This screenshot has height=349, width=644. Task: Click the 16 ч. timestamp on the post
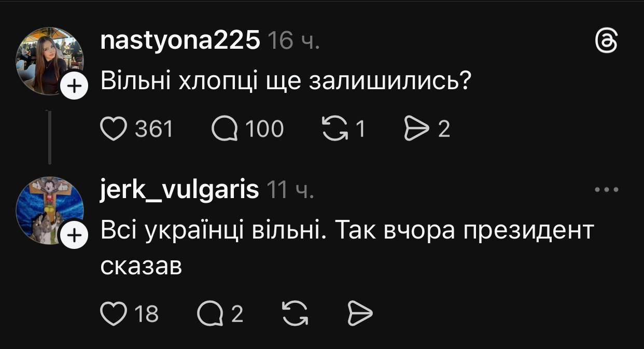click(x=293, y=41)
